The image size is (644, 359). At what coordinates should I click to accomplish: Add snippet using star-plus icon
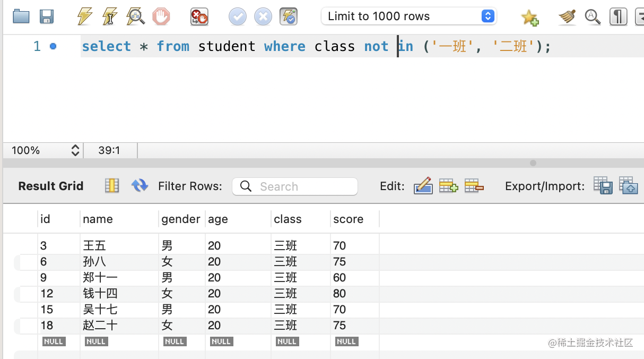[x=529, y=17]
